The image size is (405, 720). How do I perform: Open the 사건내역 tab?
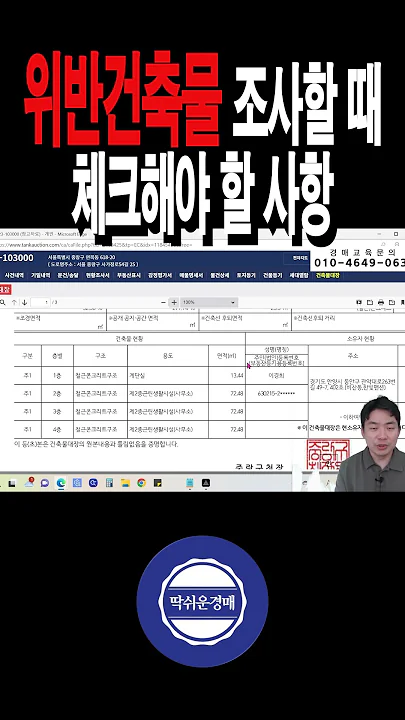coord(14,276)
